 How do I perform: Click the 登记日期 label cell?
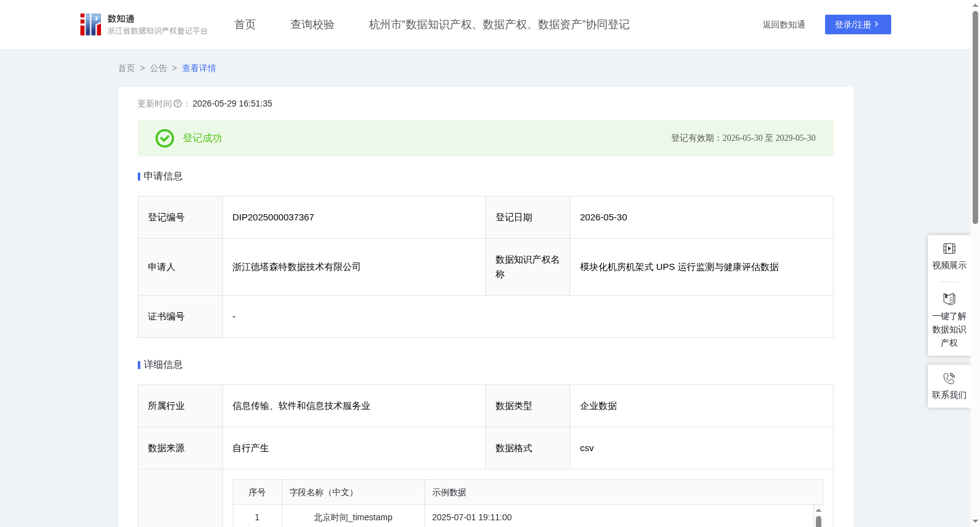527,217
